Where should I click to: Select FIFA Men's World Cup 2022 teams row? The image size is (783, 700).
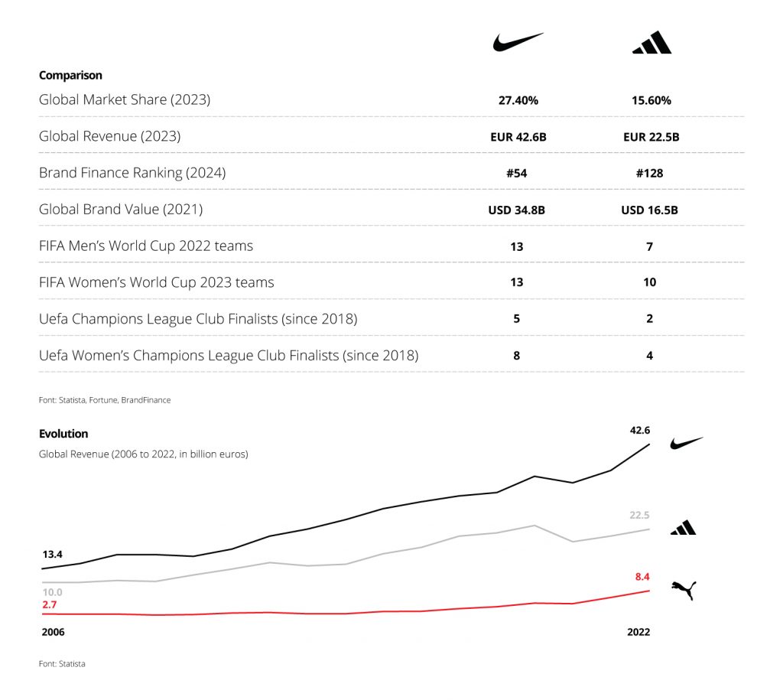click(146, 246)
